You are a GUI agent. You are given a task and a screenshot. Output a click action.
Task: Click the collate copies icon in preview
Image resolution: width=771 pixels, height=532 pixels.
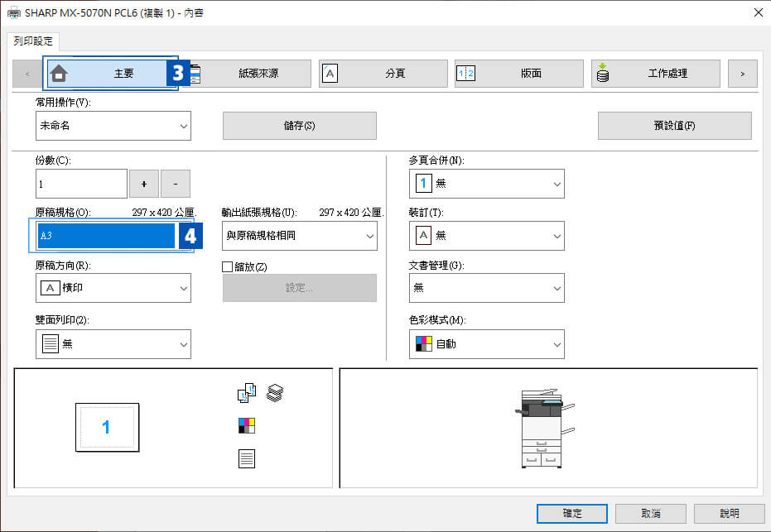tap(247, 394)
